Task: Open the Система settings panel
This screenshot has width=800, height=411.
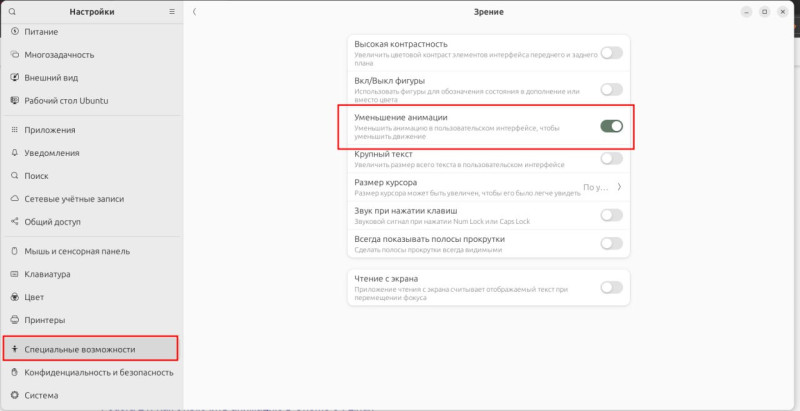Action: pyautogui.click(x=44, y=395)
